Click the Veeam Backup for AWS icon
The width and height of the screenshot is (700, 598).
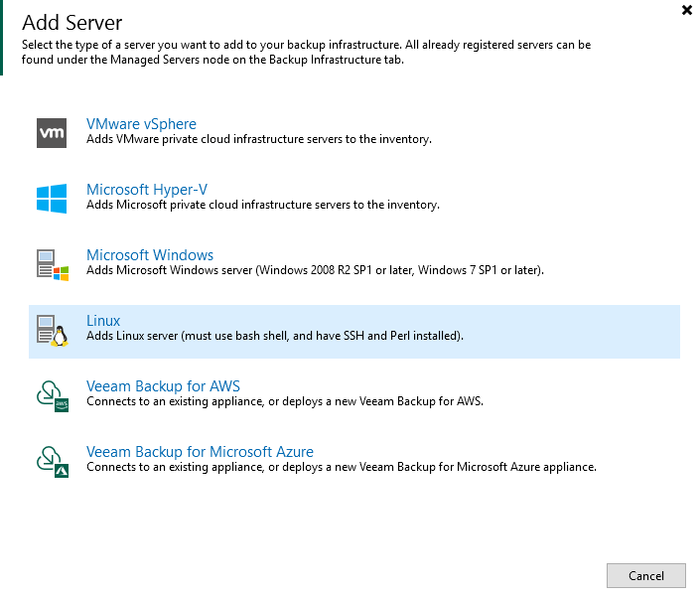click(53, 395)
